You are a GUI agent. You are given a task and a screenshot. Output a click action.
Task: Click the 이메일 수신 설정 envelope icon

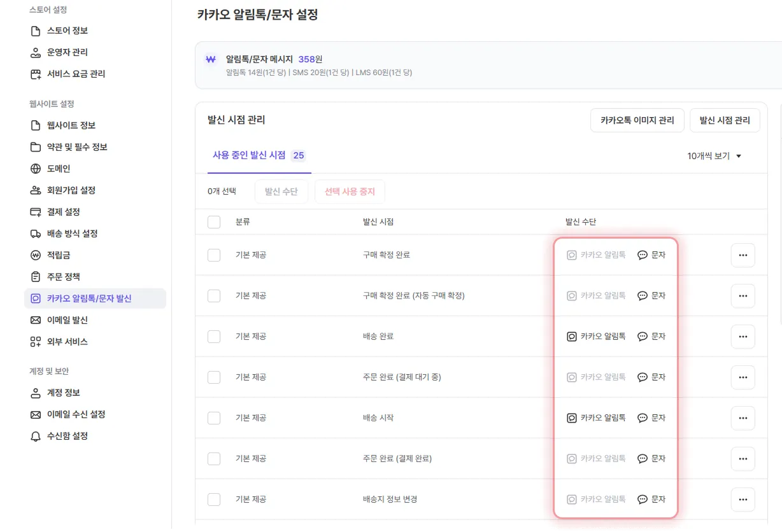click(36, 414)
